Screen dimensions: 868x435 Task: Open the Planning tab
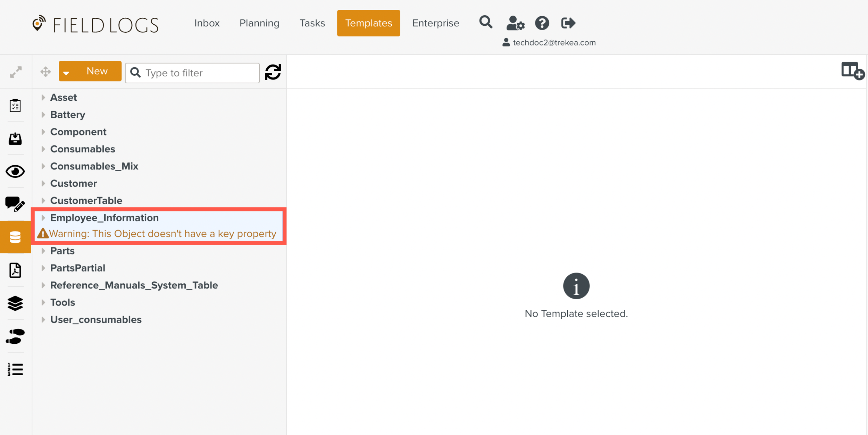[x=259, y=23]
